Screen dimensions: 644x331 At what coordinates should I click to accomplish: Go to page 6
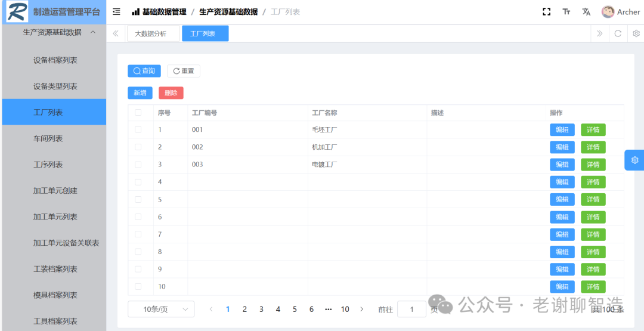click(x=311, y=310)
